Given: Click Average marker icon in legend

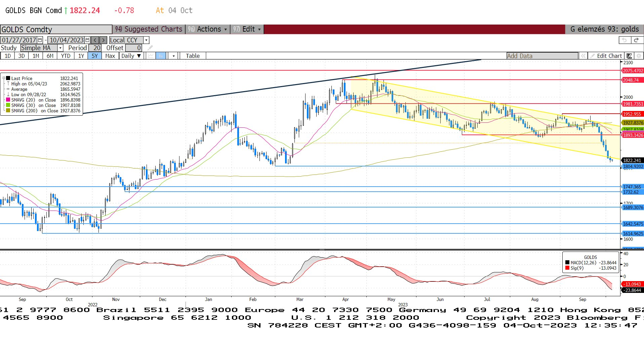Looking at the screenshot, I should pos(8,89).
